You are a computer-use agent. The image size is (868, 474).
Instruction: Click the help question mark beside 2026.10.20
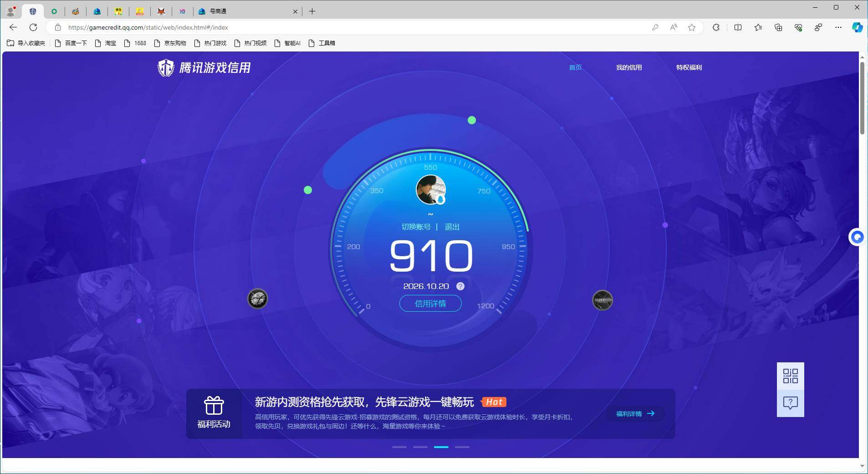click(x=460, y=286)
